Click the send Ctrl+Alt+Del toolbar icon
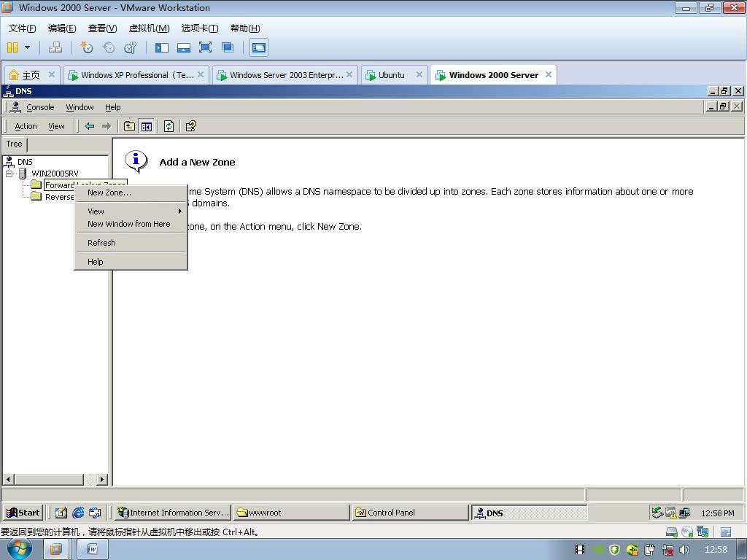Image resolution: width=747 pixels, height=560 pixels. [x=55, y=47]
